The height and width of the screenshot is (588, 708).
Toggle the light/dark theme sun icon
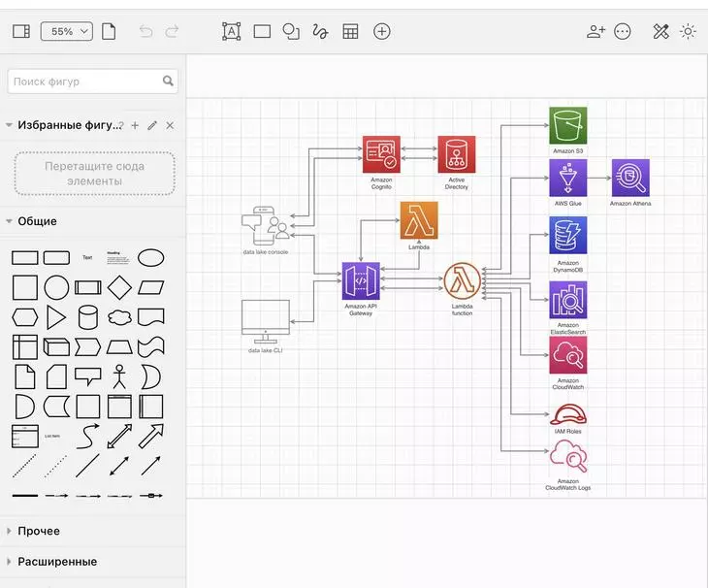pos(688,31)
